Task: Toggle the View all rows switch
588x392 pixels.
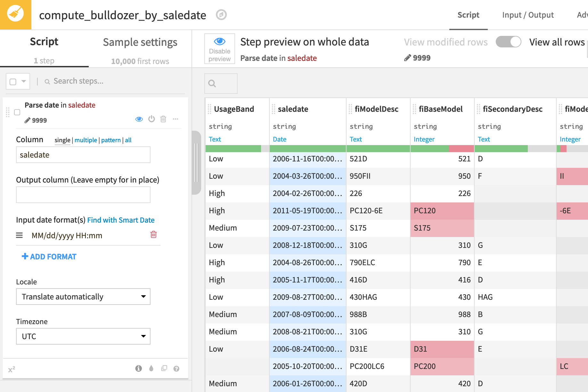Action: click(509, 42)
